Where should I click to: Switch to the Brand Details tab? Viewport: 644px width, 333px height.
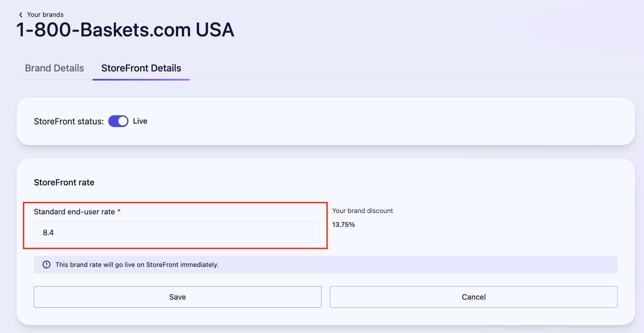pos(55,68)
